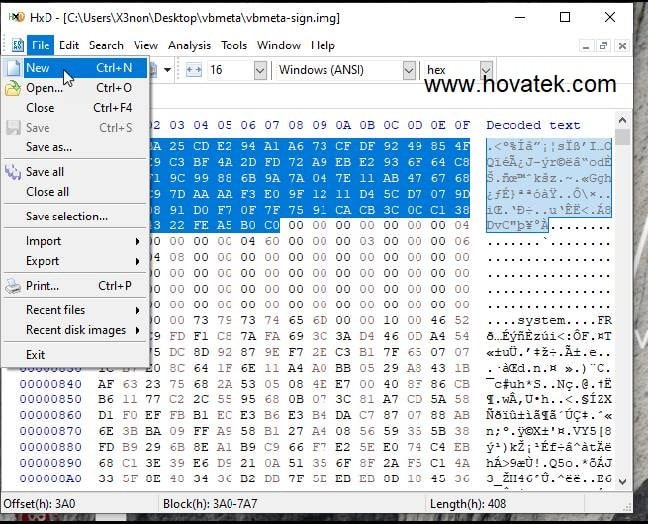
Task: Restore the inner document window
Action: coord(603,46)
